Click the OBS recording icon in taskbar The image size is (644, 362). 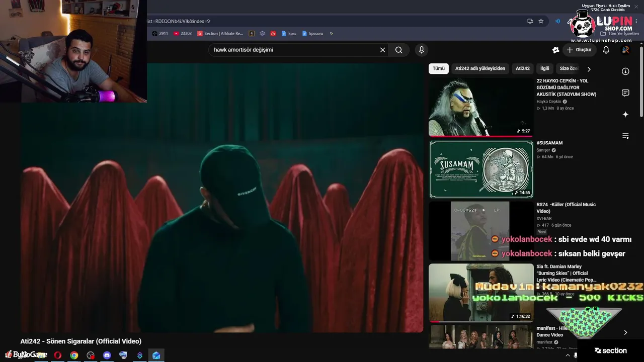[x=91, y=355]
